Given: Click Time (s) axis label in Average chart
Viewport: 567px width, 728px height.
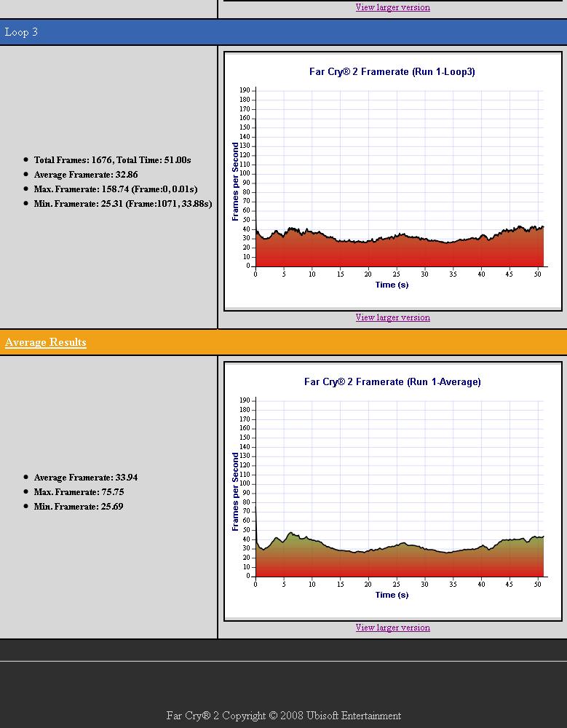Looking at the screenshot, I should click(392, 595).
